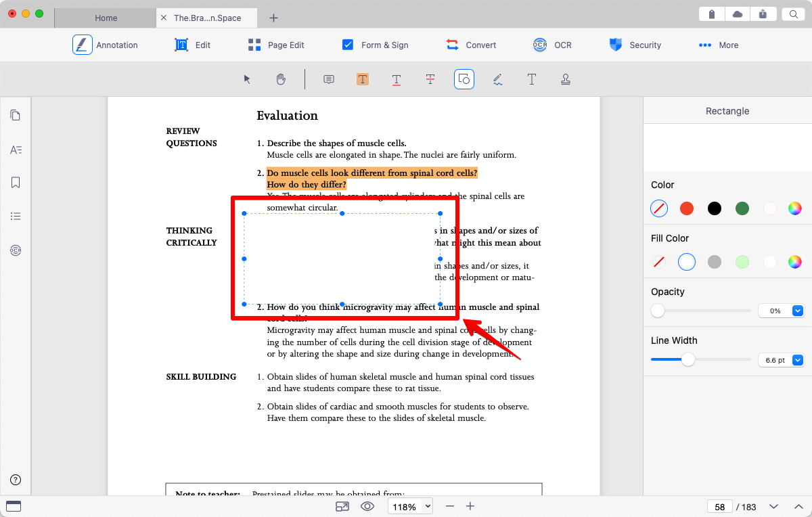Open the Annotation tools

pyautogui.click(x=106, y=45)
